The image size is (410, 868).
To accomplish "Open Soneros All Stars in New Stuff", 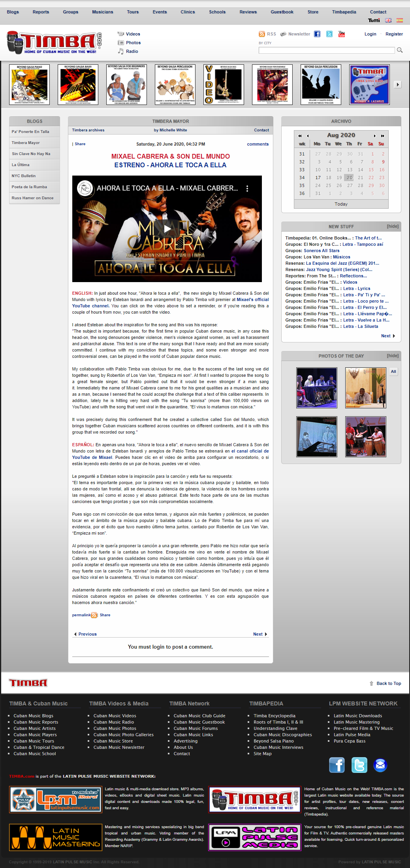I will pos(322,251).
